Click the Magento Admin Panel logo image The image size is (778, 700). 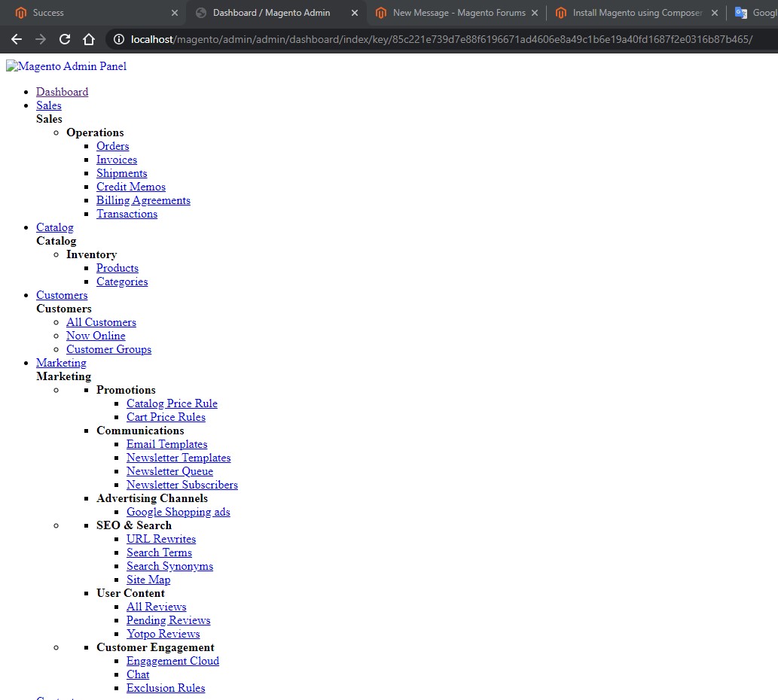point(66,66)
